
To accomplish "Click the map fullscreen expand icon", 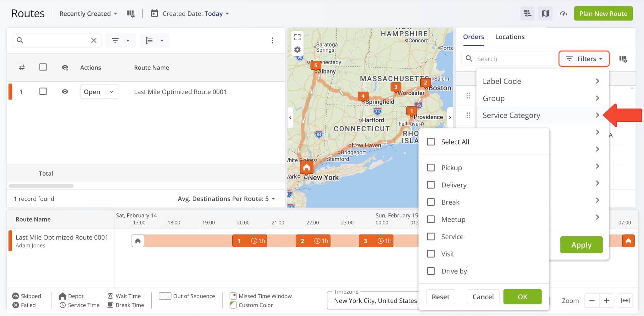I will click(297, 37).
